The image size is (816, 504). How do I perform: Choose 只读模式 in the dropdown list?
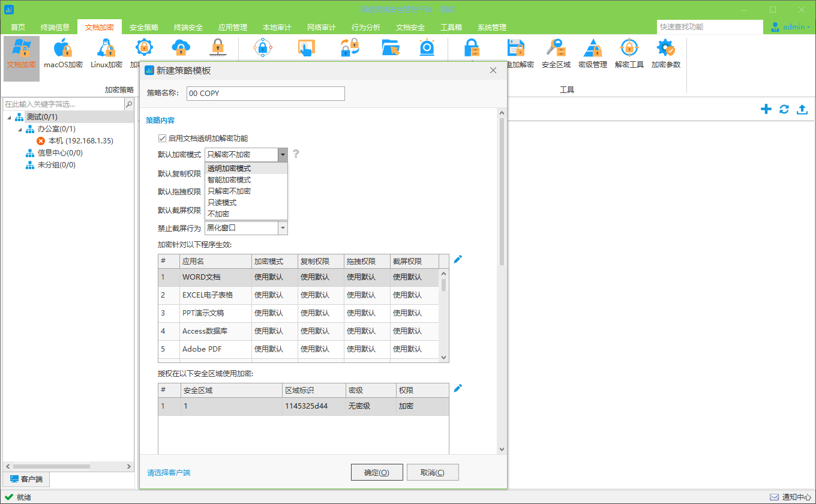click(x=222, y=203)
